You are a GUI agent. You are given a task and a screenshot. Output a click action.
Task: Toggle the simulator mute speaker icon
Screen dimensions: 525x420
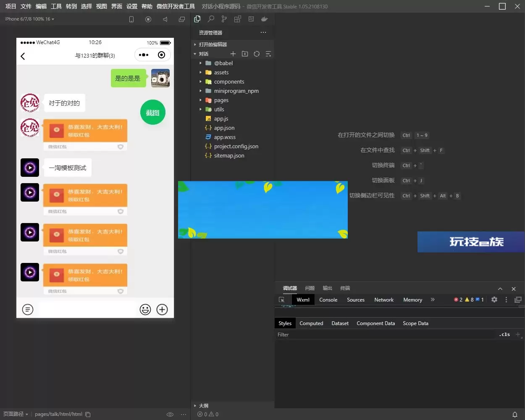click(165, 19)
